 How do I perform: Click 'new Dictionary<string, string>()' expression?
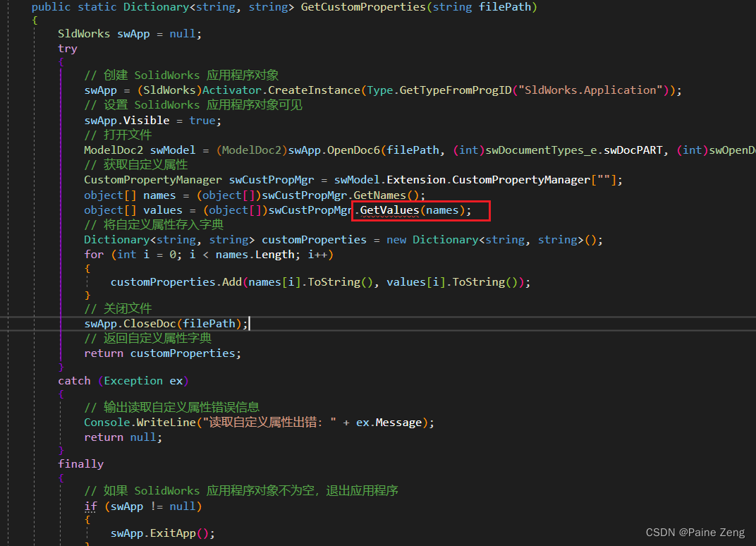pyautogui.click(x=492, y=240)
